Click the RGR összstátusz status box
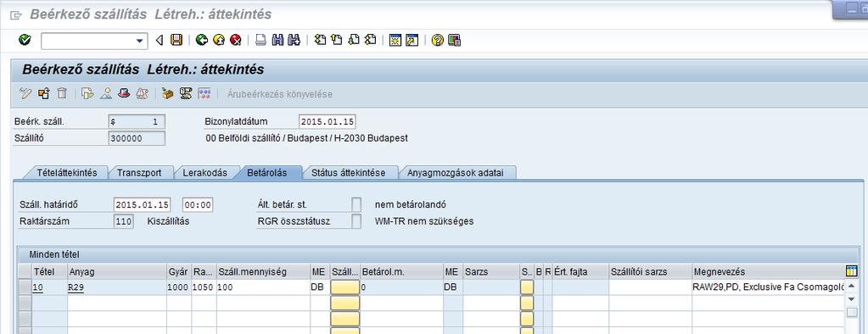 [356, 221]
